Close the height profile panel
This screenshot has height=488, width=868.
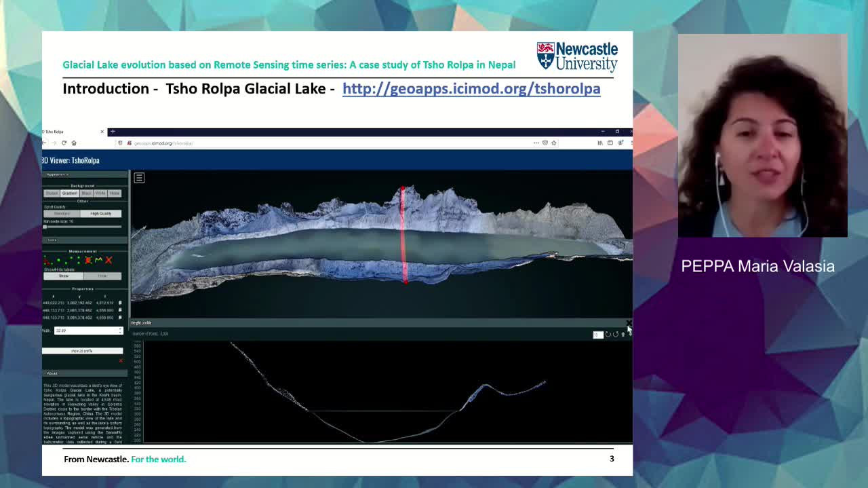pyautogui.click(x=629, y=323)
